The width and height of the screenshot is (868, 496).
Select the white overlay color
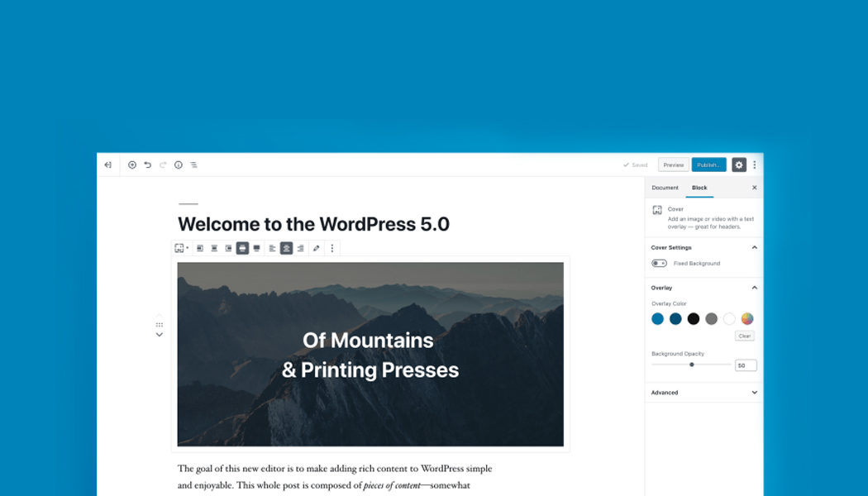(729, 319)
